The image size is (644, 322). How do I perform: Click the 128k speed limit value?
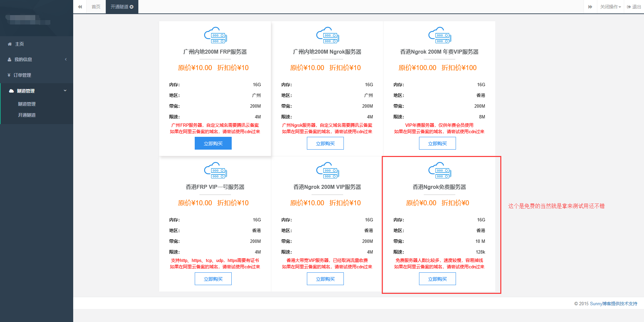click(x=480, y=252)
